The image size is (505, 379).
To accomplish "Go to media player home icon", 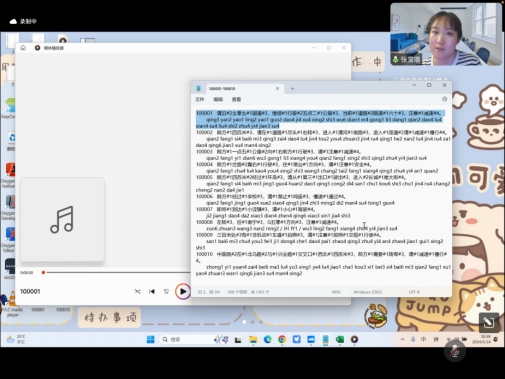I will tap(23, 48).
